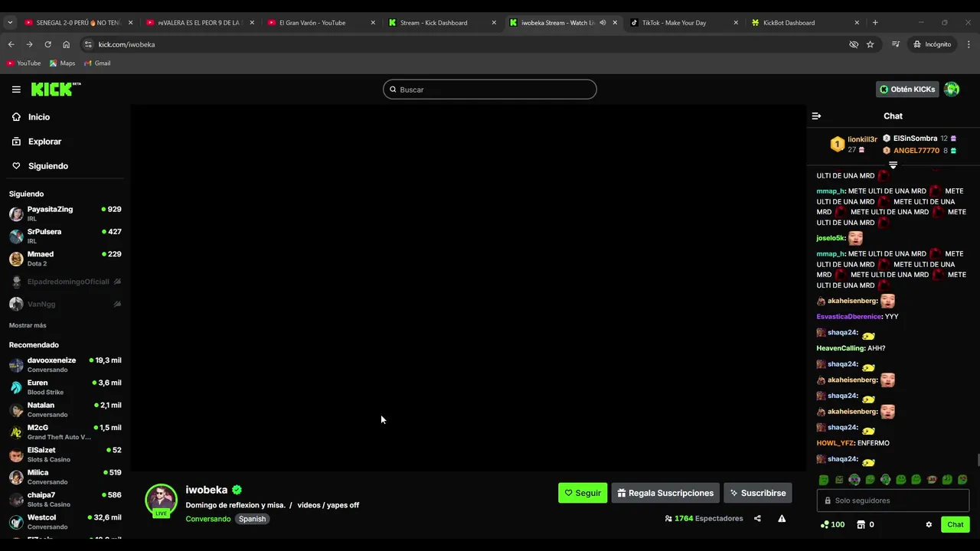This screenshot has height=551, width=980.
Task: Open chat settings gear icon
Action: click(929, 525)
